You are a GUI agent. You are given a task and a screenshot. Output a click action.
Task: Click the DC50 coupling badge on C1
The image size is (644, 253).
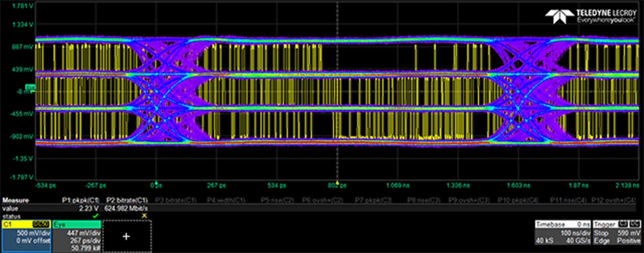point(42,223)
